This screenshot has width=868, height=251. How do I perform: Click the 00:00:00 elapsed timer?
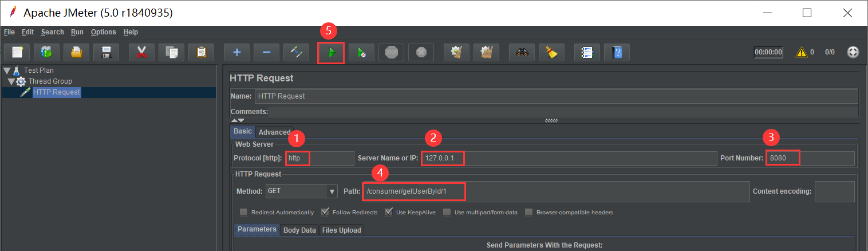tap(768, 52)
